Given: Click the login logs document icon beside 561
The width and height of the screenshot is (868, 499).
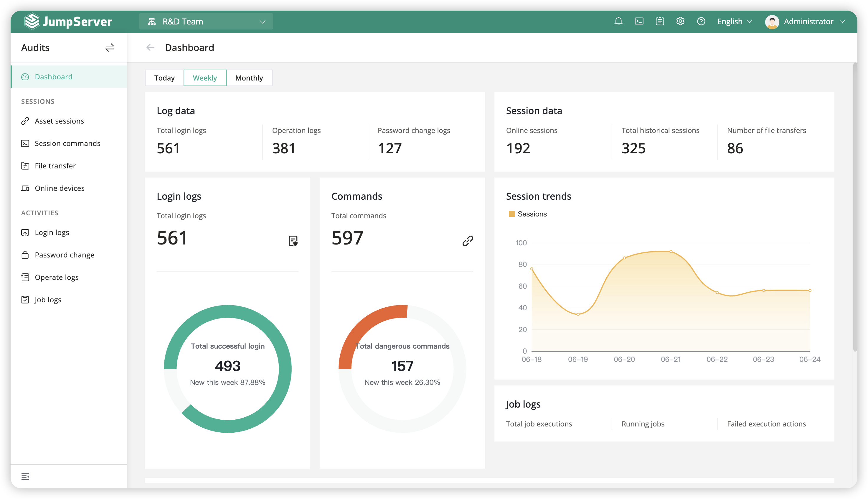Looking at the screenshot, I should click(x=293, y=241).
